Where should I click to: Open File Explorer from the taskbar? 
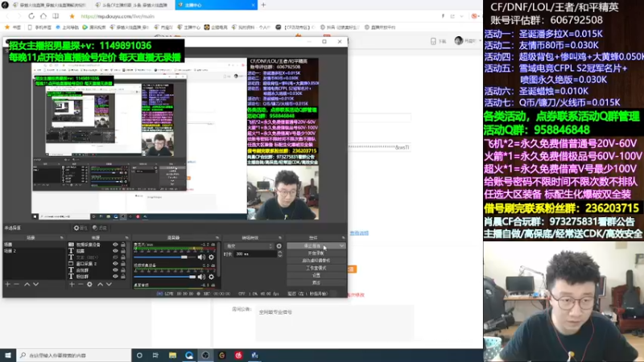[x=172, y=356]
